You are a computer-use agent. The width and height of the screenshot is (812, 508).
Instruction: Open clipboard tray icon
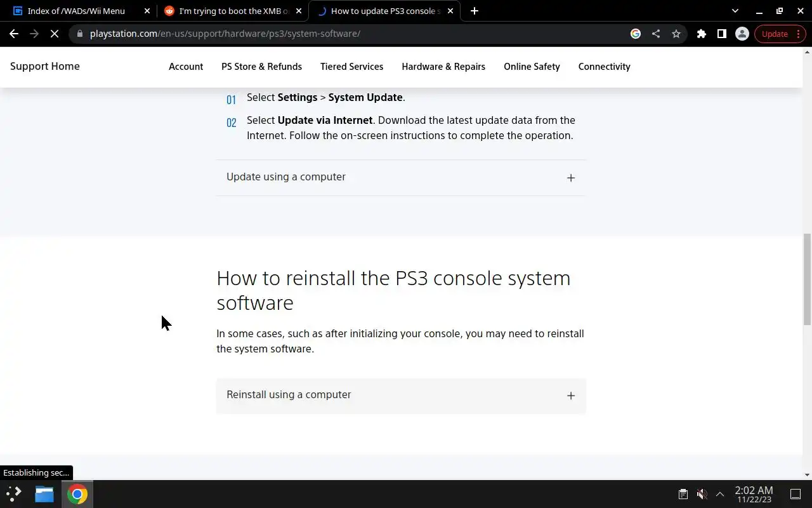pos(683,494)
